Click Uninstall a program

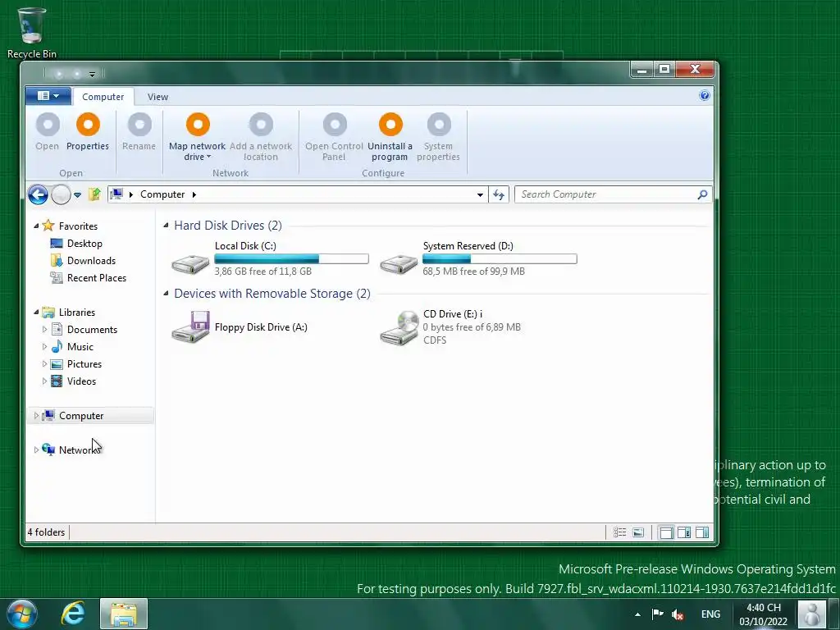(x=390, y=137)
